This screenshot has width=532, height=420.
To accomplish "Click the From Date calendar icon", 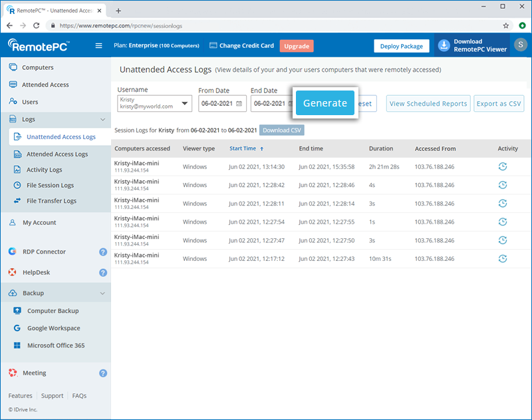I will 239,104.
